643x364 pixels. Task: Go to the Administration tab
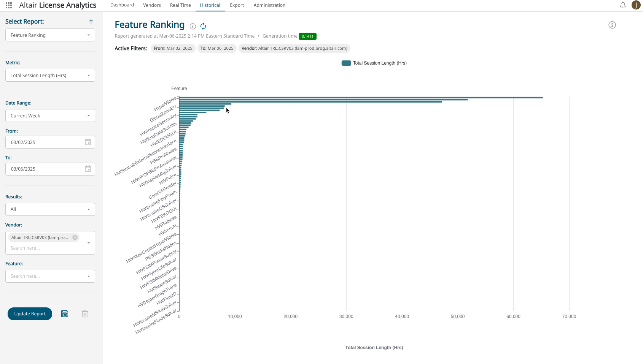269,5
